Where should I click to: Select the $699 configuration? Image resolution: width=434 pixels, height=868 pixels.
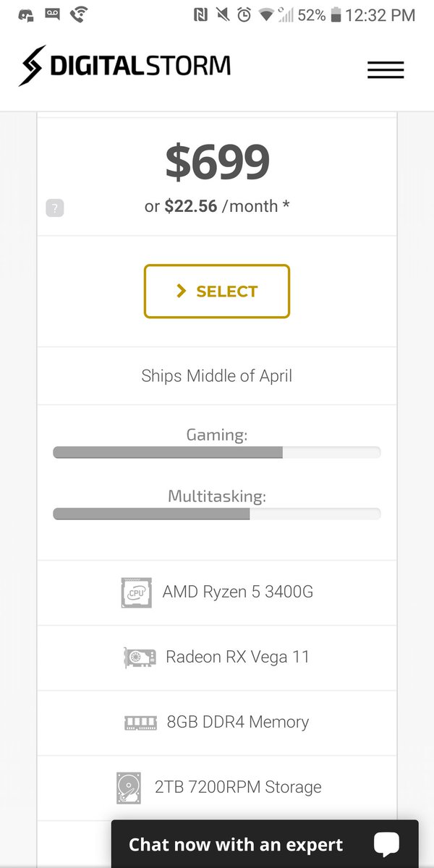coord(217,291)
